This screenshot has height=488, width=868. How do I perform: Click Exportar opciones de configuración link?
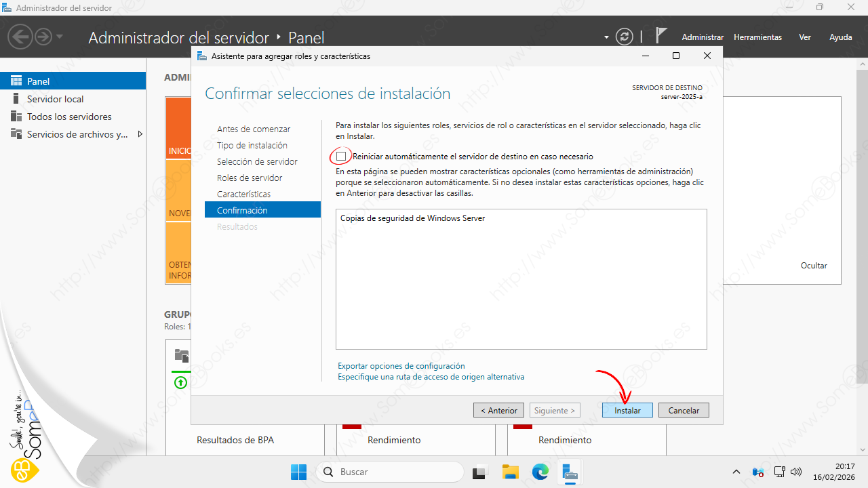point(401,366)
